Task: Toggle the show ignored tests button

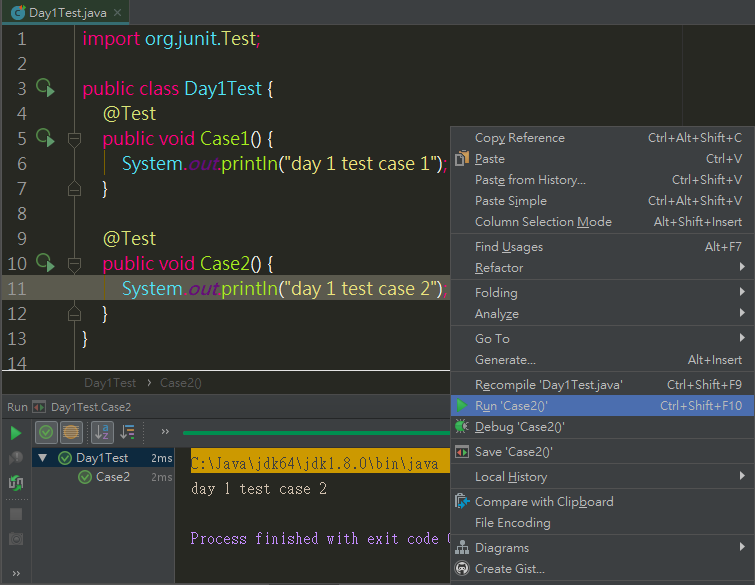Action: (70, 432)
